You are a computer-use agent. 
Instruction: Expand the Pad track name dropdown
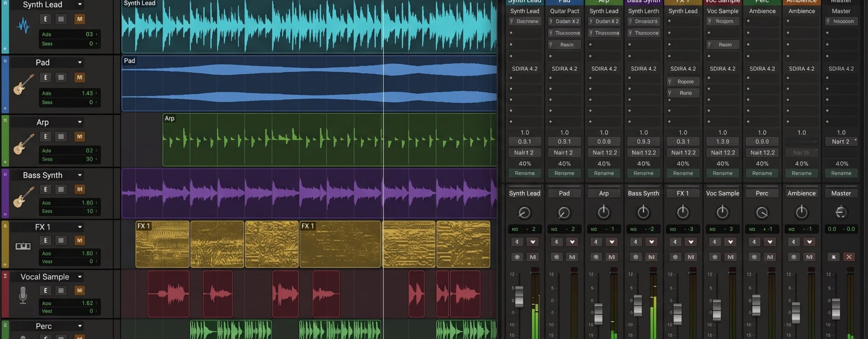point(80,62)
